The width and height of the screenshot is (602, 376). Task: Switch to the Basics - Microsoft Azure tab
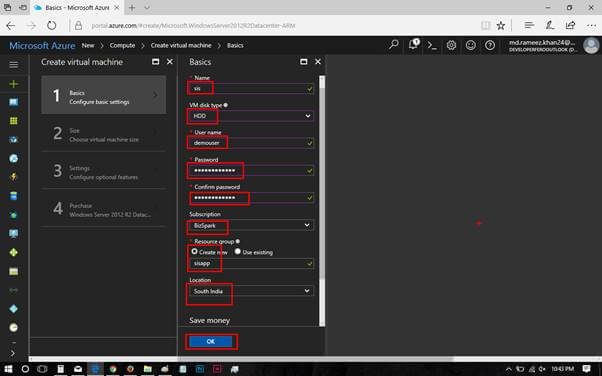coord(77,8)
